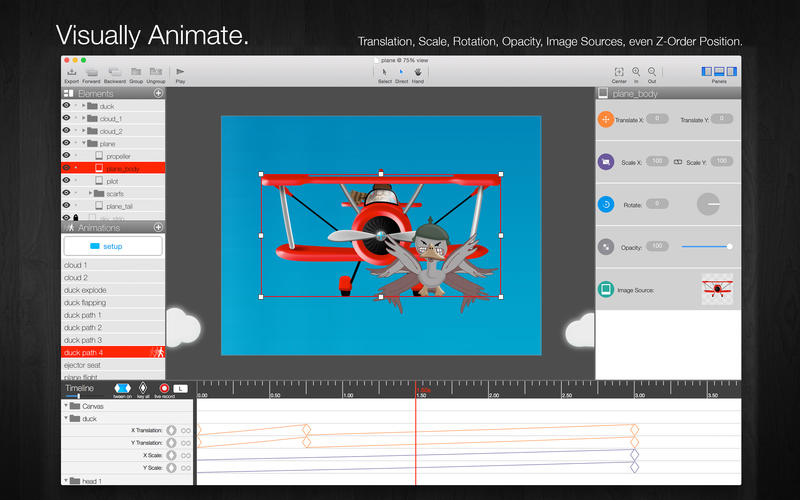Adjust the Opacity slider

coord(707,246)
